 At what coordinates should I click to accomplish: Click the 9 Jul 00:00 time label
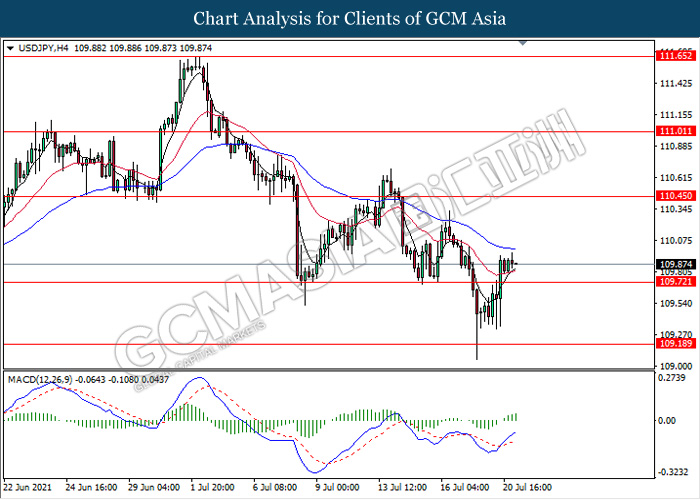pos(337,487)
